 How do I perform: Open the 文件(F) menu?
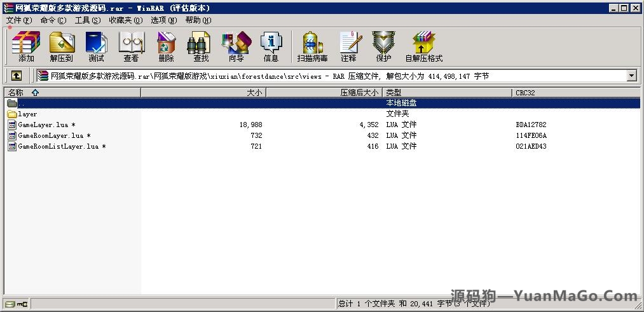tap(19, 20)
